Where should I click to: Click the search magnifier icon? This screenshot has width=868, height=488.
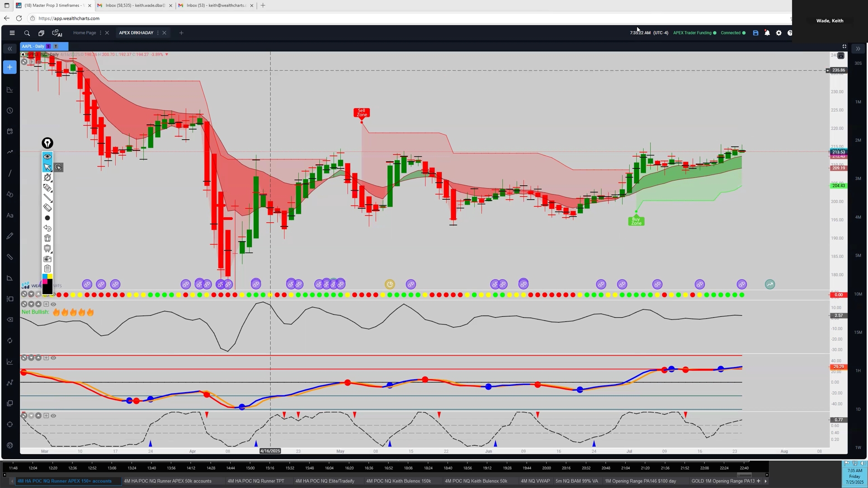coord(27,33)
